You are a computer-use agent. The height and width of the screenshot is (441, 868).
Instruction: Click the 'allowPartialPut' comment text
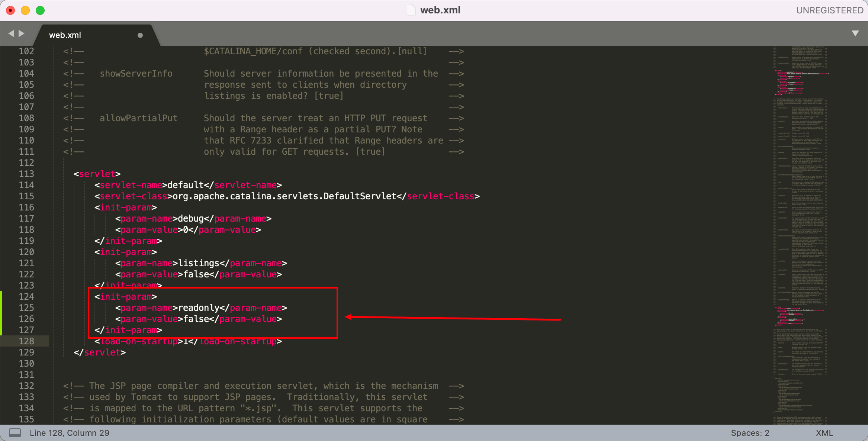pos(139,118)
